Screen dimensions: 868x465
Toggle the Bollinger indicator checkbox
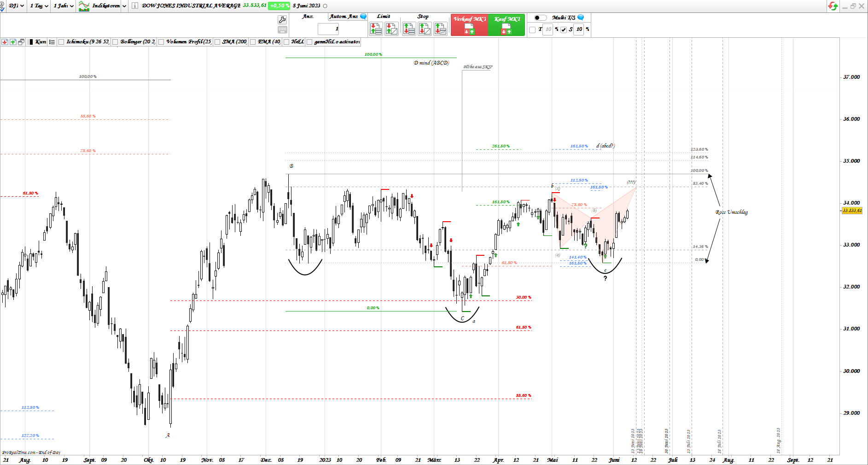click(x=115, y=42)
